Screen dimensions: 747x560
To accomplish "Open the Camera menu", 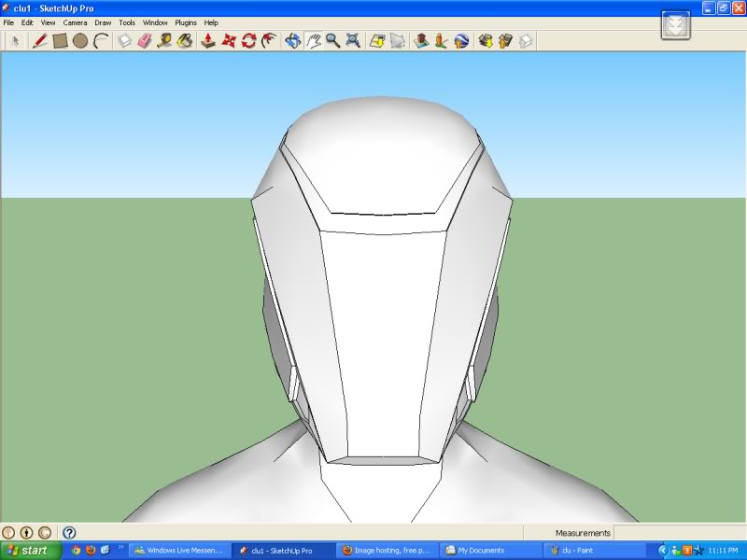I will (75, 22).
